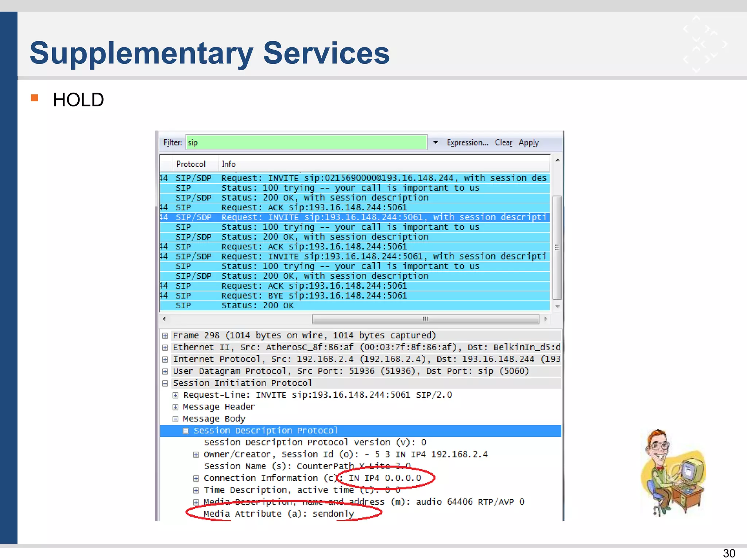Expand the Media Description node

196,502
